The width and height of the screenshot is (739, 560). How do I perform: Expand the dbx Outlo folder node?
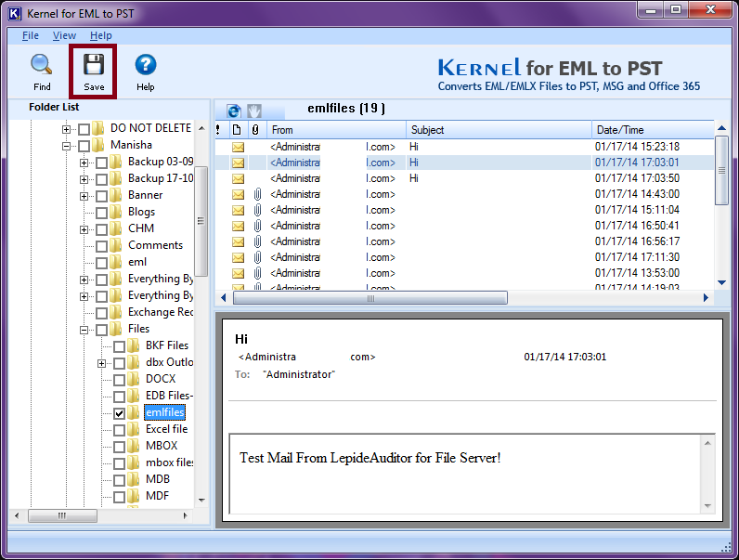click(x=101, y=363)
